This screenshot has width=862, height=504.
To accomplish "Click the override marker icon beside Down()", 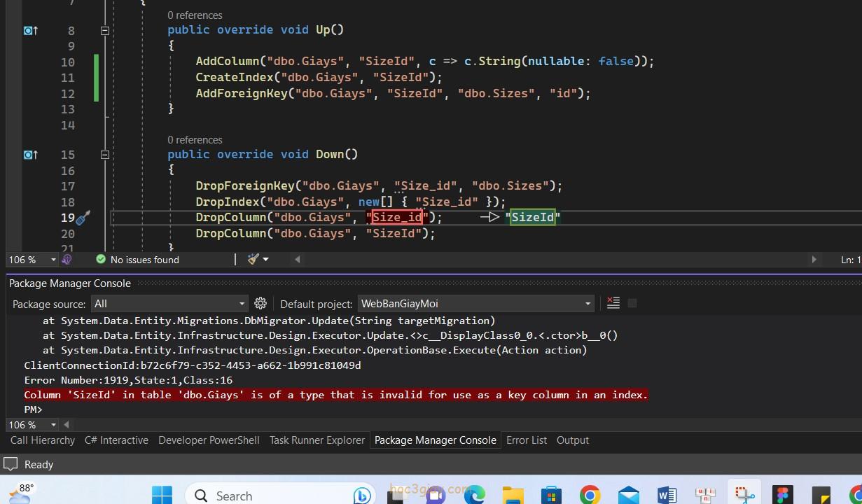I will [x=31, y=155].
